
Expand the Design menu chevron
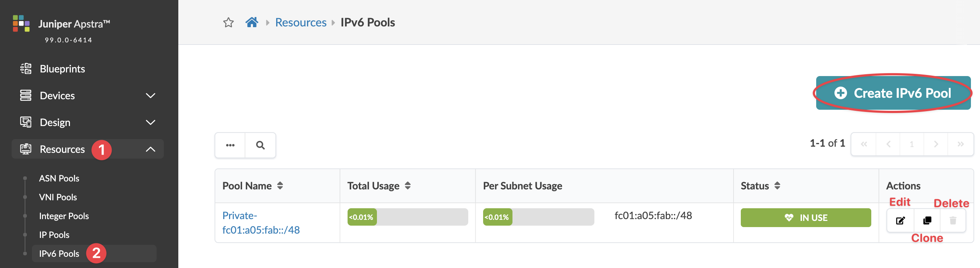[151, 122]
